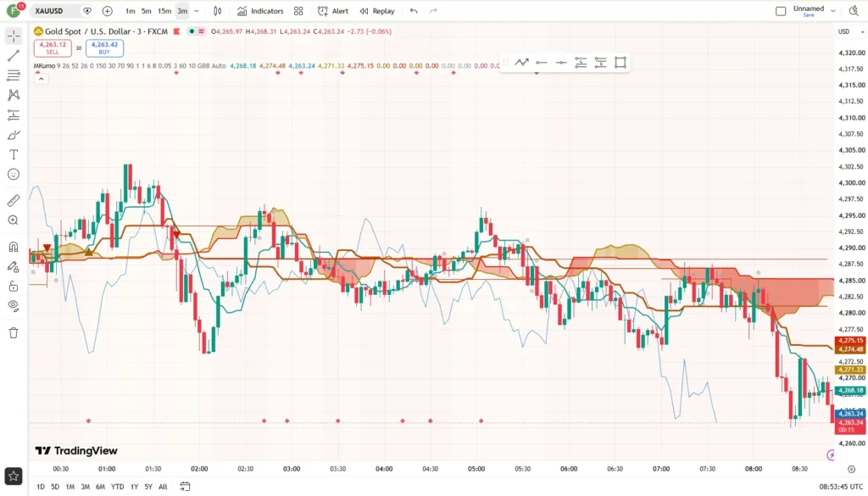
Task: Click the trash icon to remove objects
Action: click(x=14, y=332)
